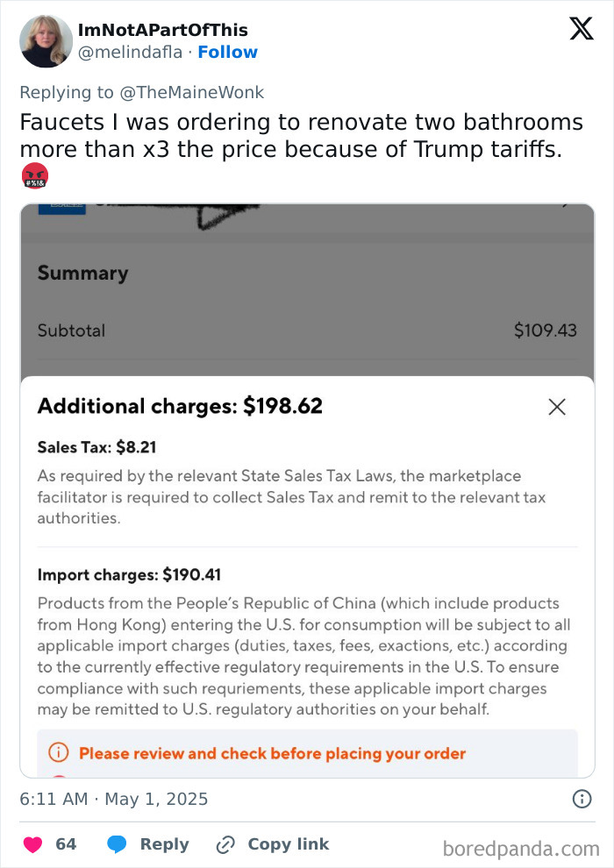Screen dimensions: 614x868
Task: Expand the Summary section
Action: (82, 274)
